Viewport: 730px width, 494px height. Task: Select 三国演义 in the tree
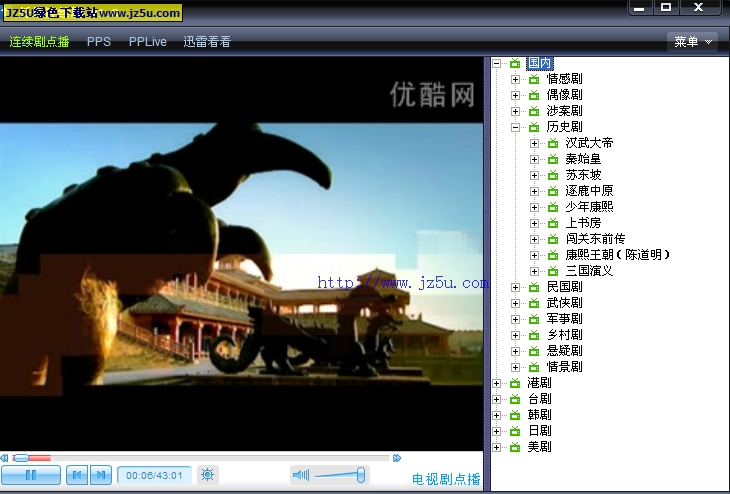pyautogui.click(x=589, y=271)
